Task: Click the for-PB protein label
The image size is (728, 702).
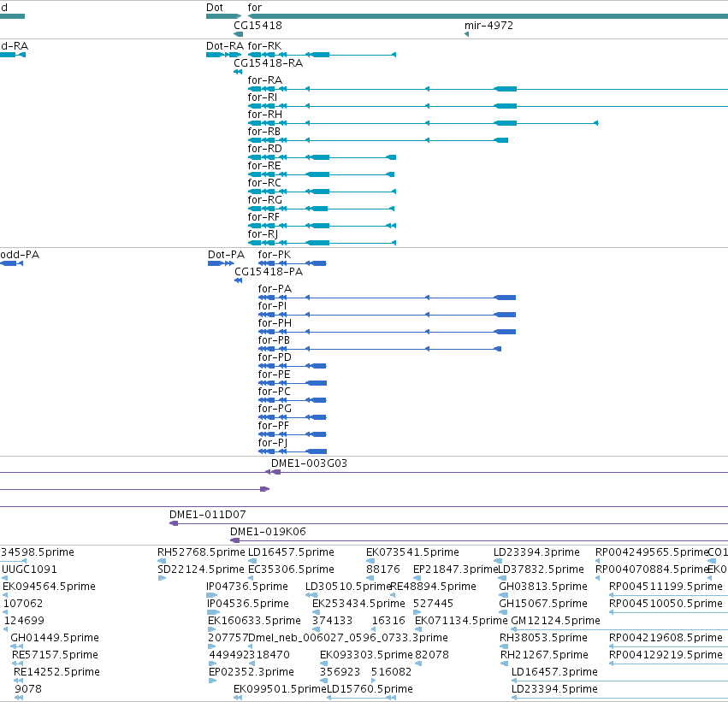Action: click(274, 340)
